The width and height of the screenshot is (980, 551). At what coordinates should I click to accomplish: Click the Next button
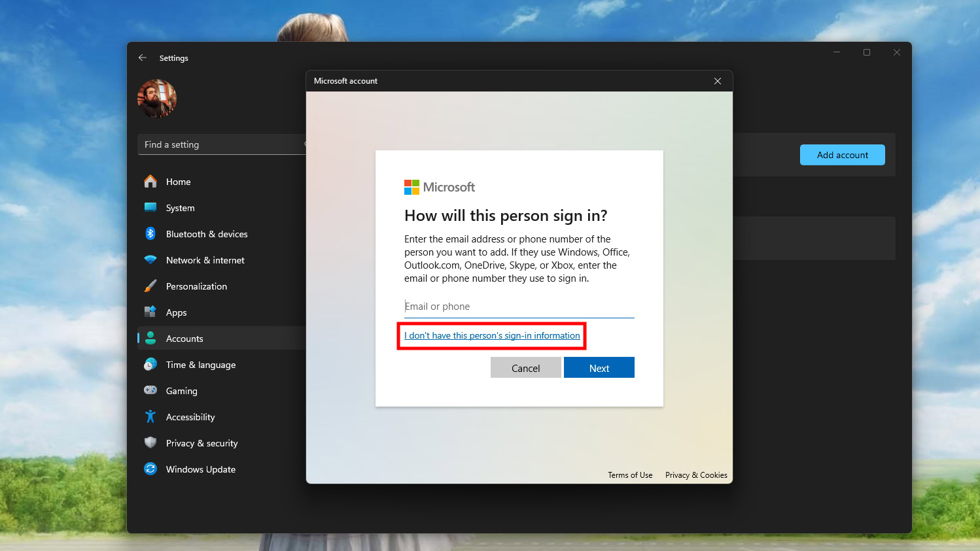599,368
